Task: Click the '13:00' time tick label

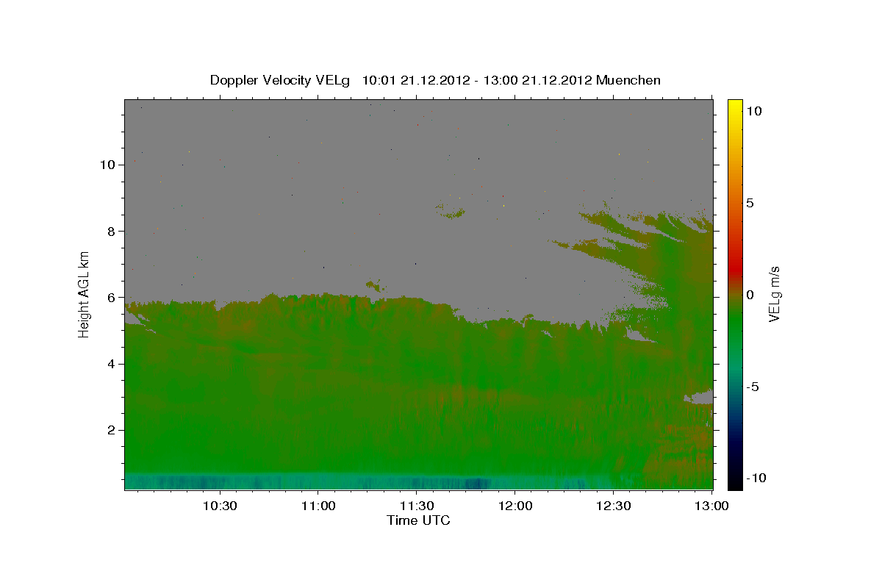Action: click(x=711, y=506)
